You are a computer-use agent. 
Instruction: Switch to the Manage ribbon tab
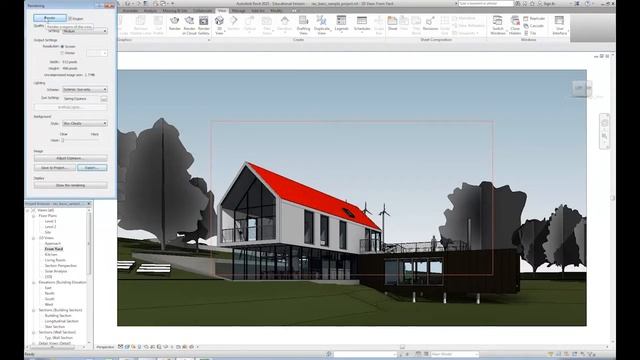point(238,11)
